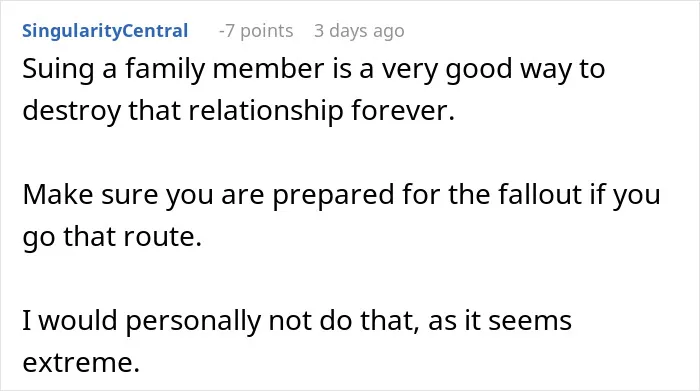This screenshot has width=700, height=391.
Task: Click the word 'route.' in the comment
Action: pyautogui.click(x=162, y=237)
